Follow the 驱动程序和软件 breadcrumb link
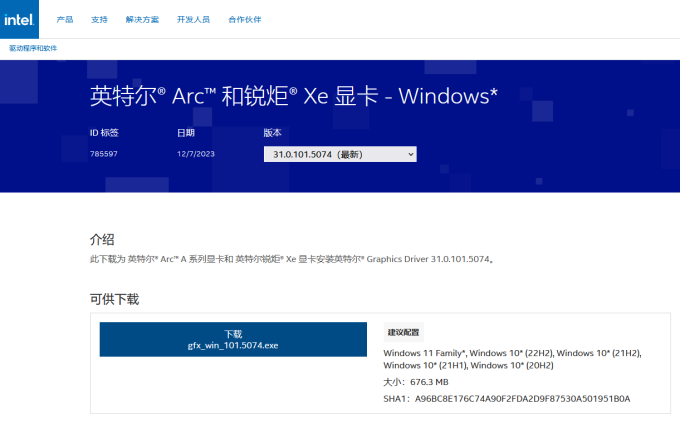 33,48
